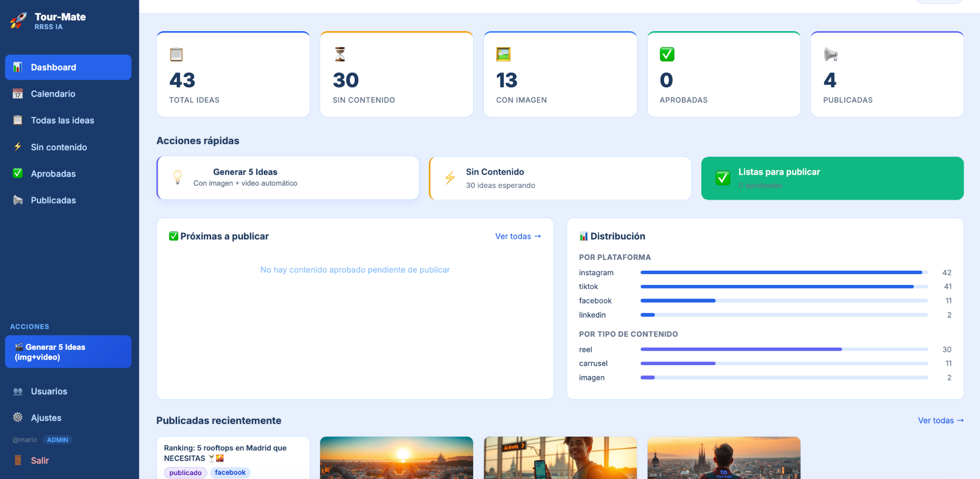Click the imagen content type label
The image size is (980, 479).
point(592,378)
